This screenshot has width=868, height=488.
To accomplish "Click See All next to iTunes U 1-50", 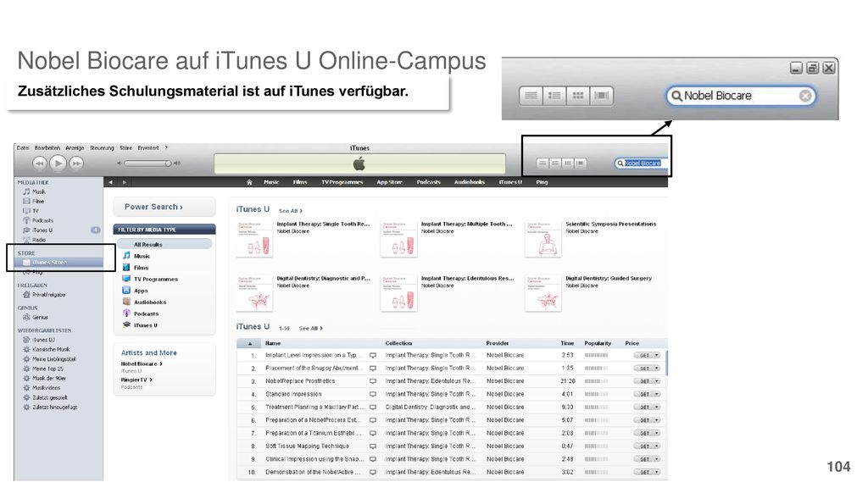I will [310, 328].
